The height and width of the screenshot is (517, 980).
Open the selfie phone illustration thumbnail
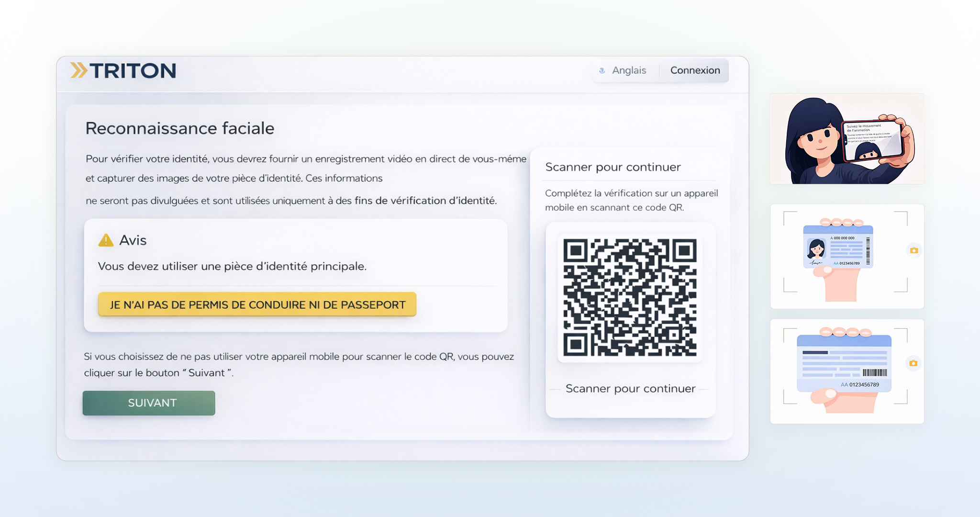[x=846, y=139]
